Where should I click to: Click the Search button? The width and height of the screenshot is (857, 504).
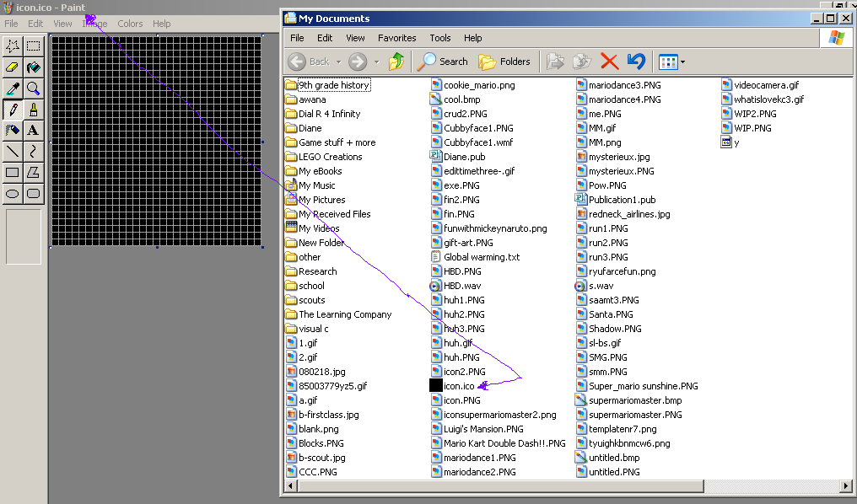[444, 62]
